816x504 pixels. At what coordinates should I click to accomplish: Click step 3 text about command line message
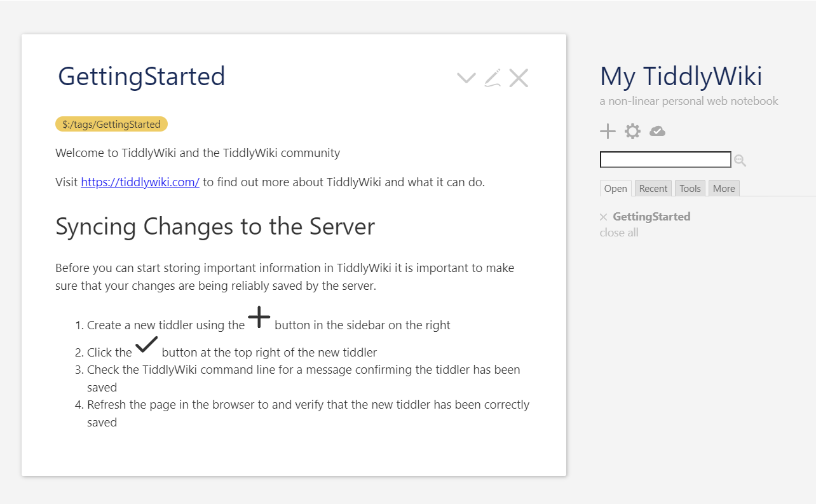pos(304,378)
